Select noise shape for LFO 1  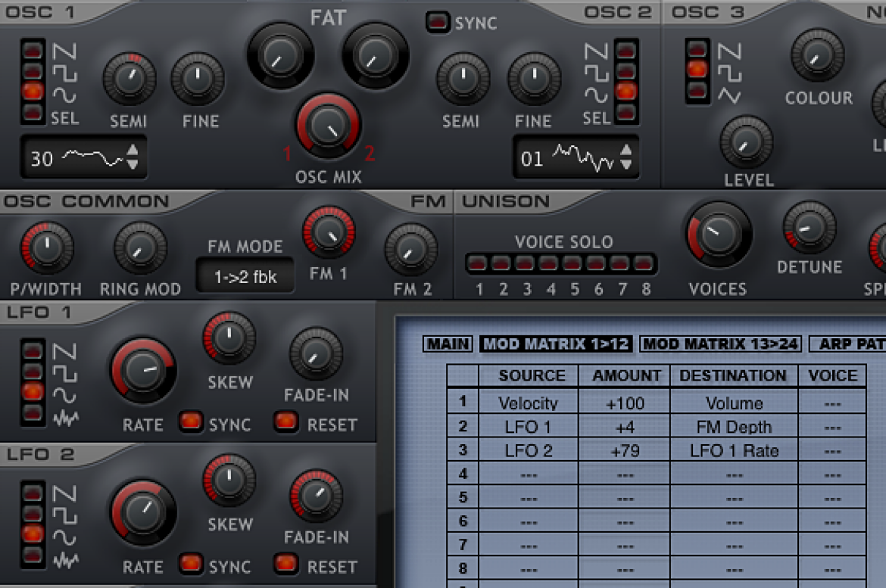point(33,412)
